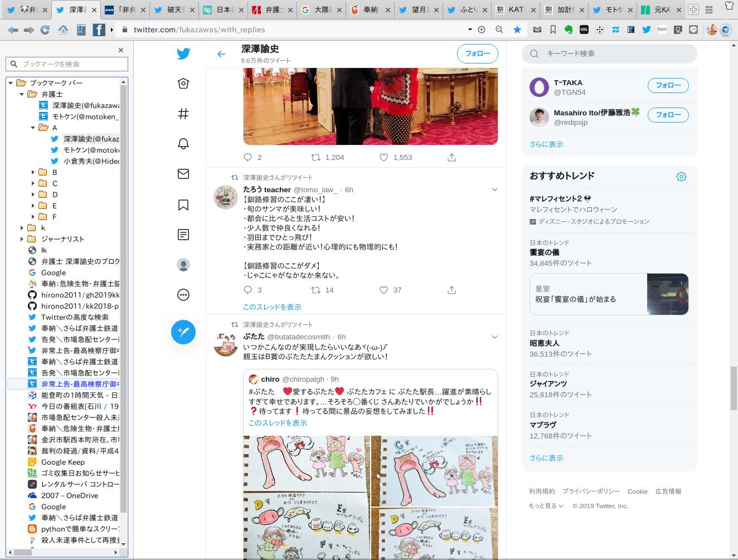The width and height of the screenshot is (738, 560).
Task: Open 饗宴の儀 trend
Action: (545, 252)
